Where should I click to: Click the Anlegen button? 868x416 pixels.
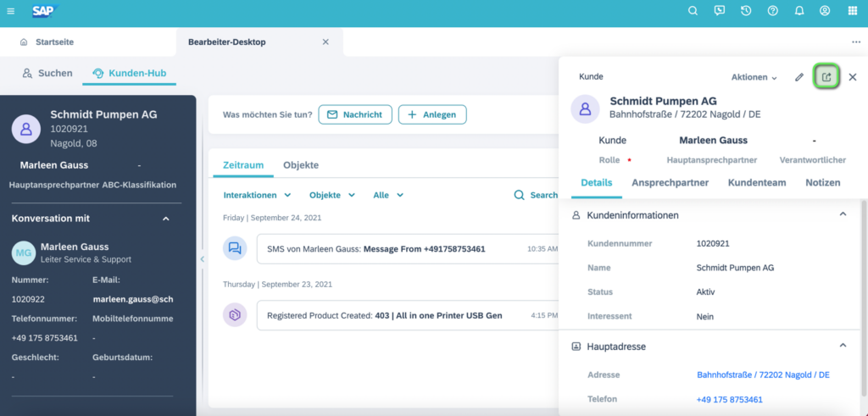[x=432, y=114]
